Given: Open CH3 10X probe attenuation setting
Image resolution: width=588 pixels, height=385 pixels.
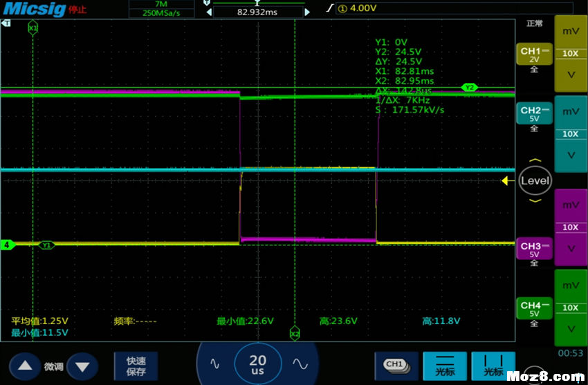Looking at the screenshot, I should (x=571, y=227).
